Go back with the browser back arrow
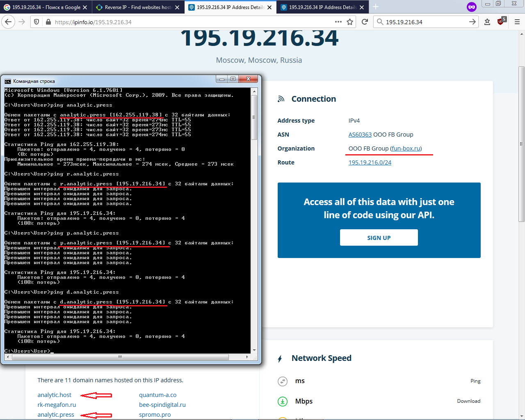525x420 pixels. point(8,22)
